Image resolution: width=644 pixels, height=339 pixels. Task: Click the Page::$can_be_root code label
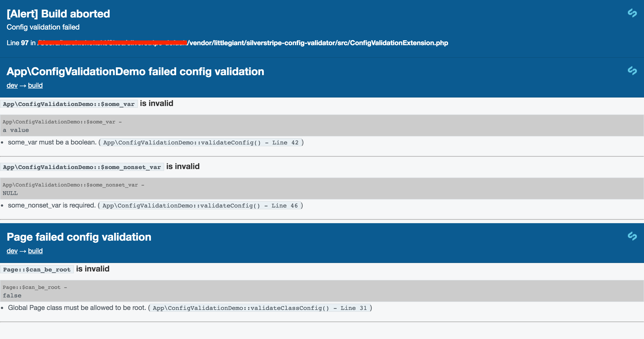[37, 269]
